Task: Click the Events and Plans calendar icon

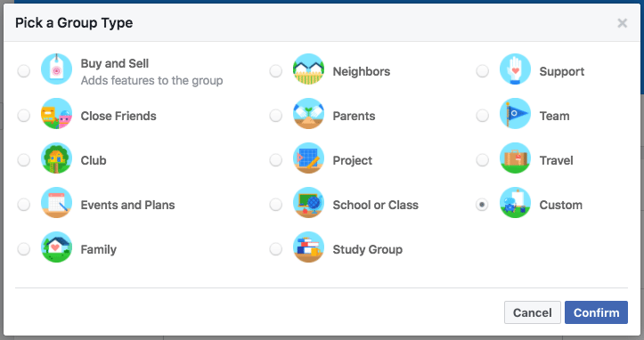Action: tap(57, 203)
